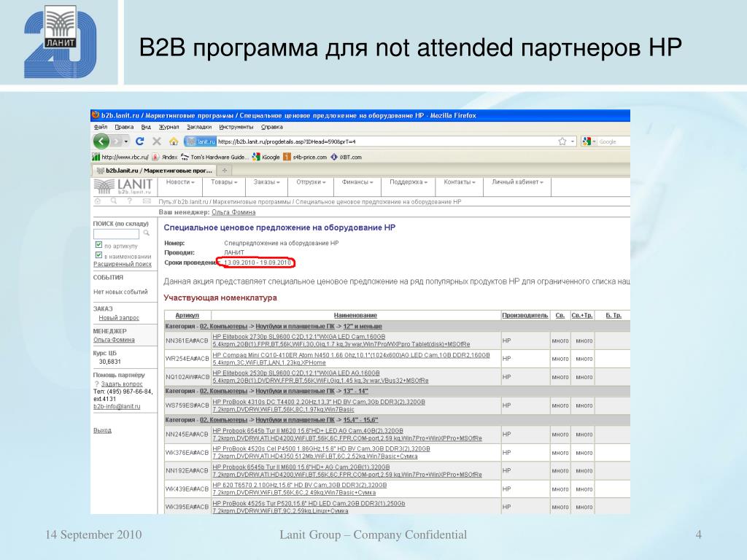Open category link 13" - 14"
Viewport: 747px width, 560px height.
click(x=356, y=391)
